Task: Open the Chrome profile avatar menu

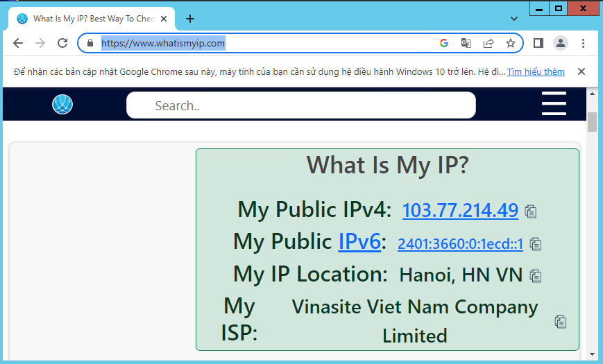Action: pyautogui.click(x=561, y=43)
